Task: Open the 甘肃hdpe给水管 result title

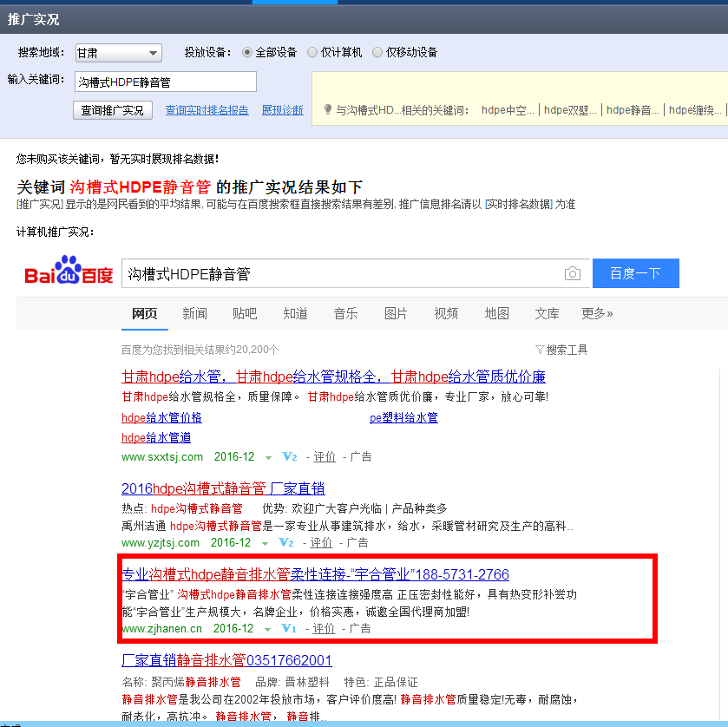Action: click(333, 377)
